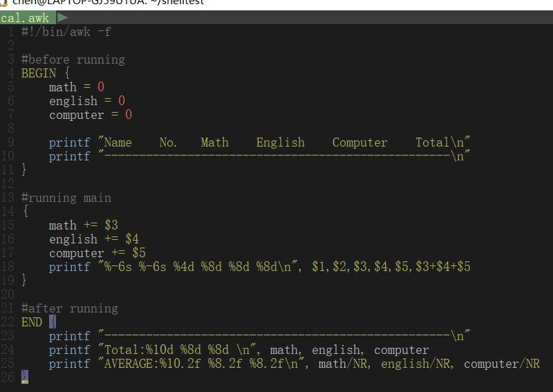
Task: Click the terminal window title text
Action: [x=108, y=3]
